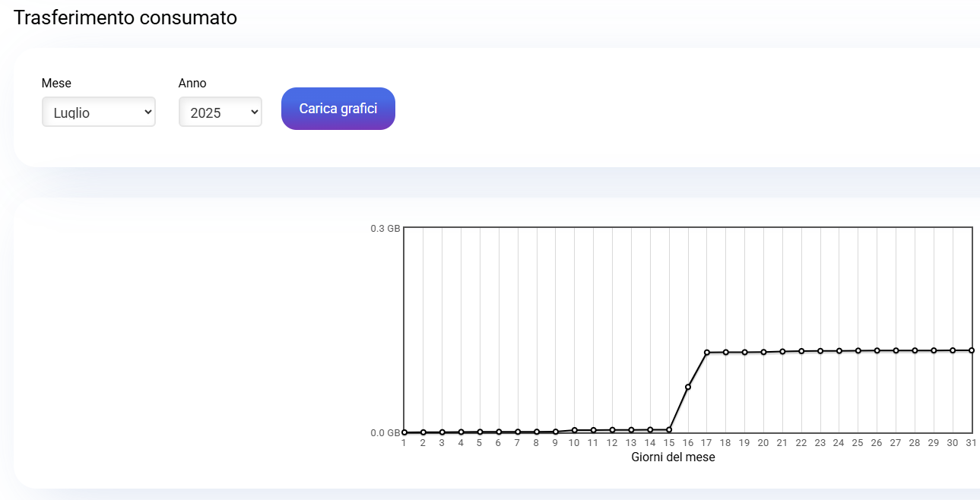Select the chart point at day 13
This screenshot has height=500, width=980.
[x=631, y=430]
